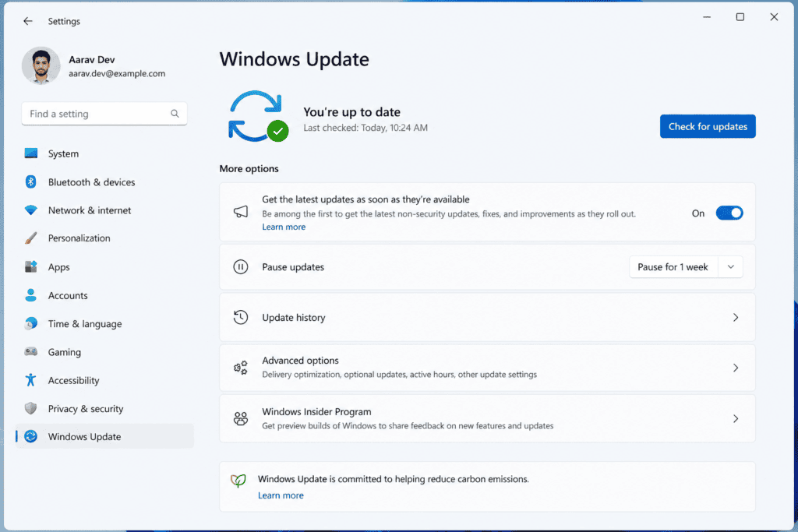This screenshot has width=798, height=532.
Task: Click the chevron on Advanced options row
Action: click(x=736, y=367)
